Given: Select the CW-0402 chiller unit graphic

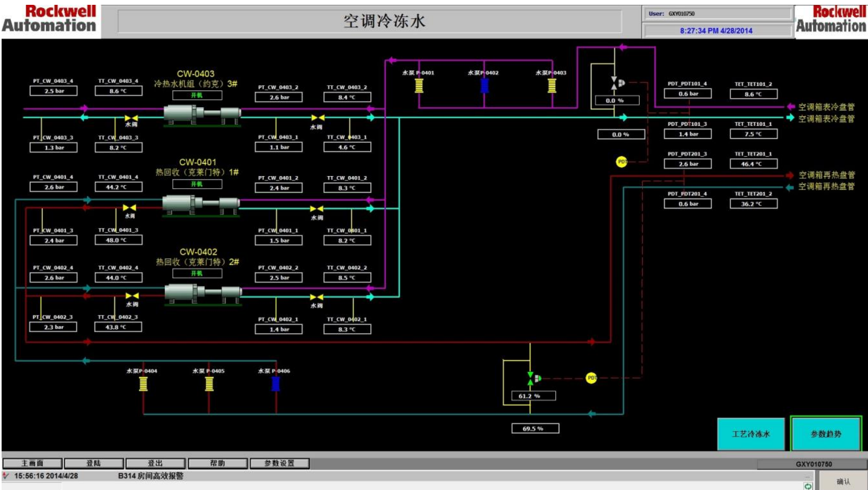Looking at the screenshot, I should (x=203, y=293).
